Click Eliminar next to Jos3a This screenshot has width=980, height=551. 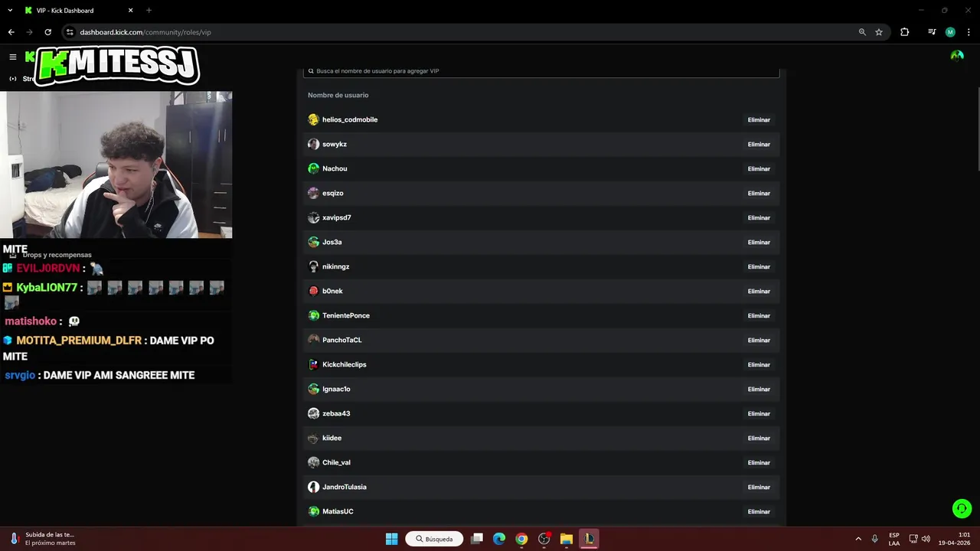tap(759, 243)
